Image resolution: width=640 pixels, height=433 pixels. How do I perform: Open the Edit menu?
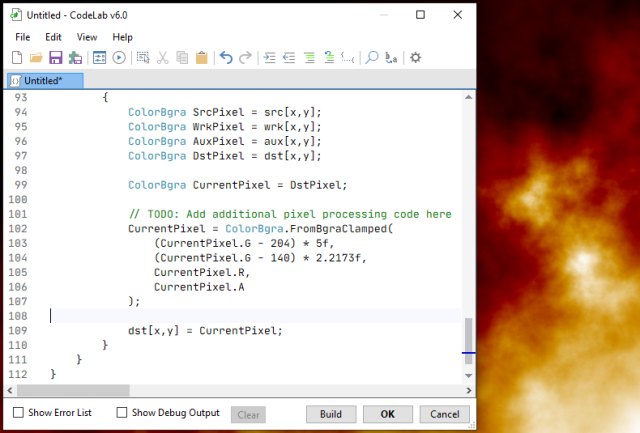click(53, 37)
